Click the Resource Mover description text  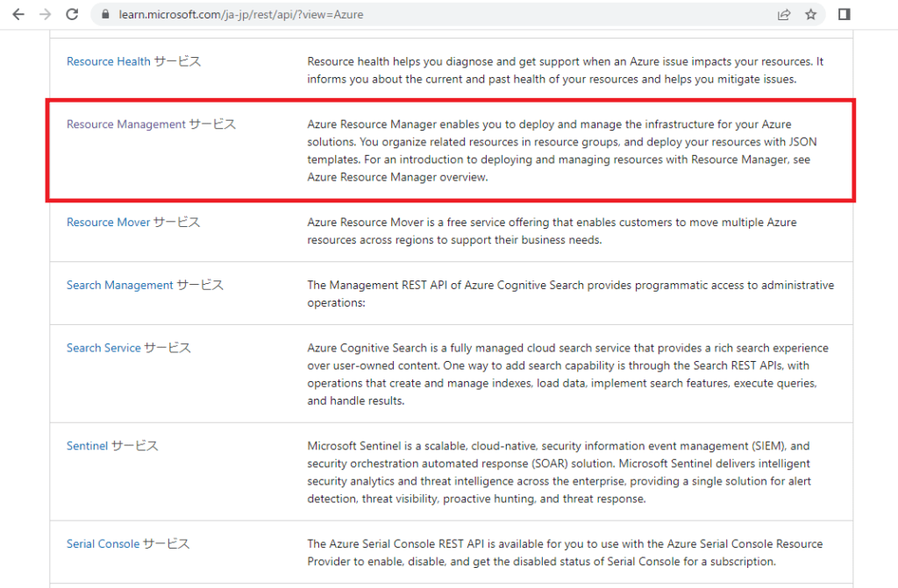coord(552,230)
